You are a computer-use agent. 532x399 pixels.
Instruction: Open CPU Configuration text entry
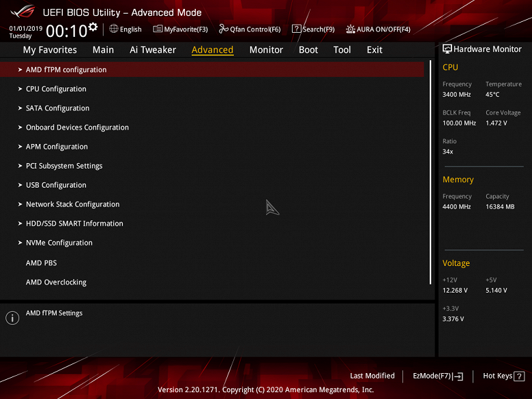56,89
